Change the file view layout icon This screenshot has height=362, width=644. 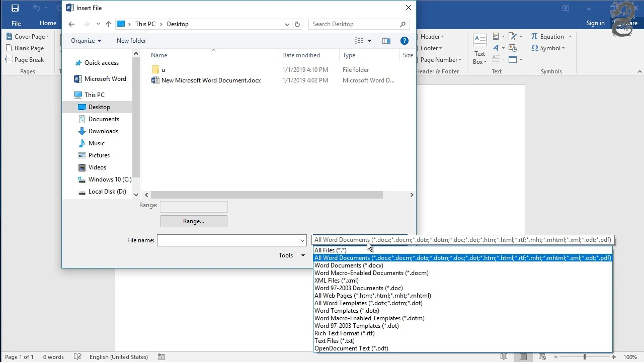(x=359, y=41)
